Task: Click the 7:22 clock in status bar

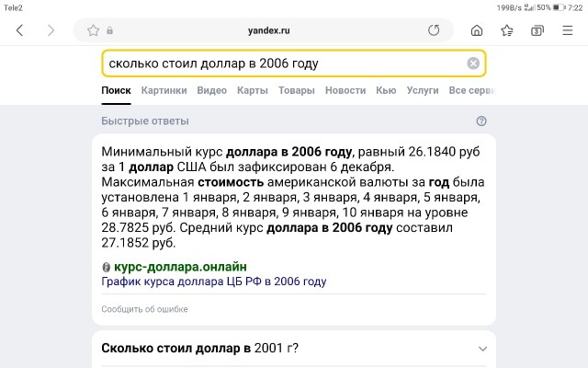Action: 575,7
